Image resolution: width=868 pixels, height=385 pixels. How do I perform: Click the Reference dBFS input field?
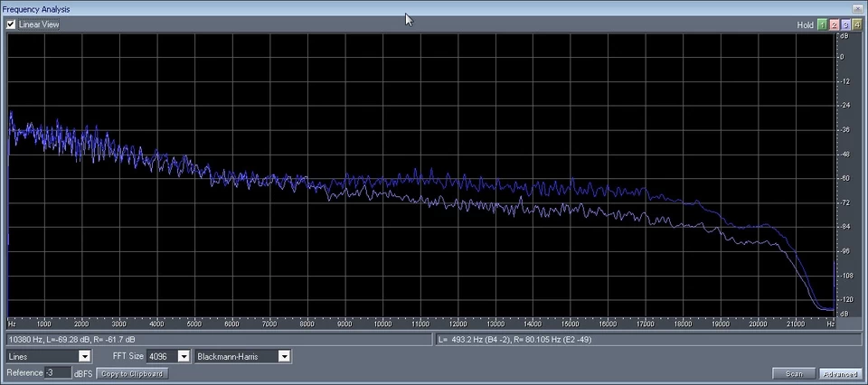point(58,373)
